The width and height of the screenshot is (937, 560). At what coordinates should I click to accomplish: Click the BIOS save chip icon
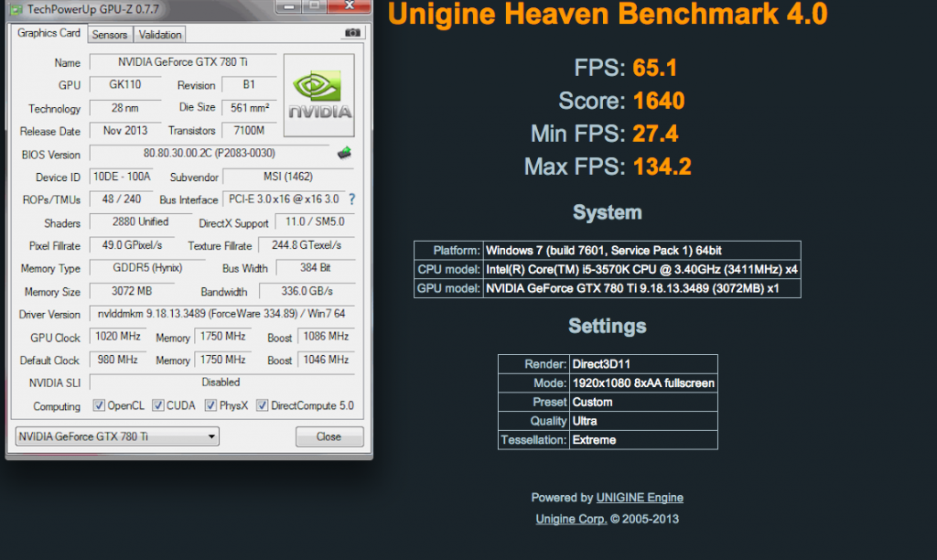tap(344, 153)
